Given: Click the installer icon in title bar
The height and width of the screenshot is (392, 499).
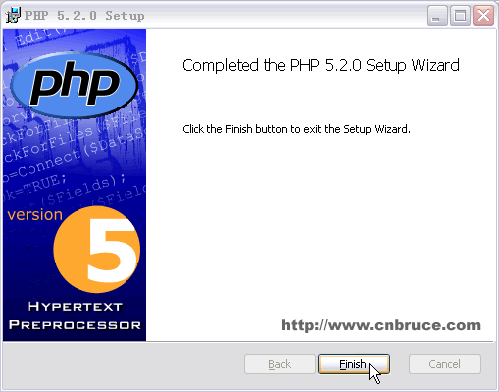Looking at the screenshot, I should (x=13, y=15).
